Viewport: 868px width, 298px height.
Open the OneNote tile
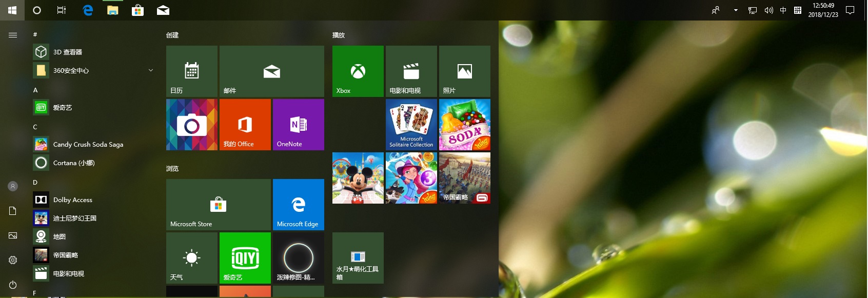[299, 125]
